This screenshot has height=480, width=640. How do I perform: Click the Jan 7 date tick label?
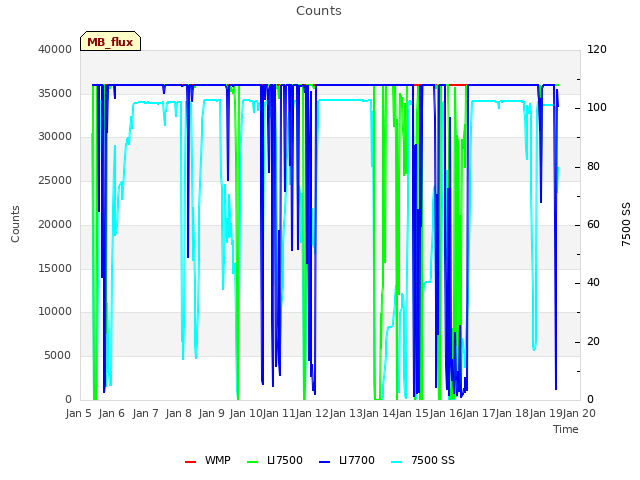pyautogui.click(x=145, y=413)
